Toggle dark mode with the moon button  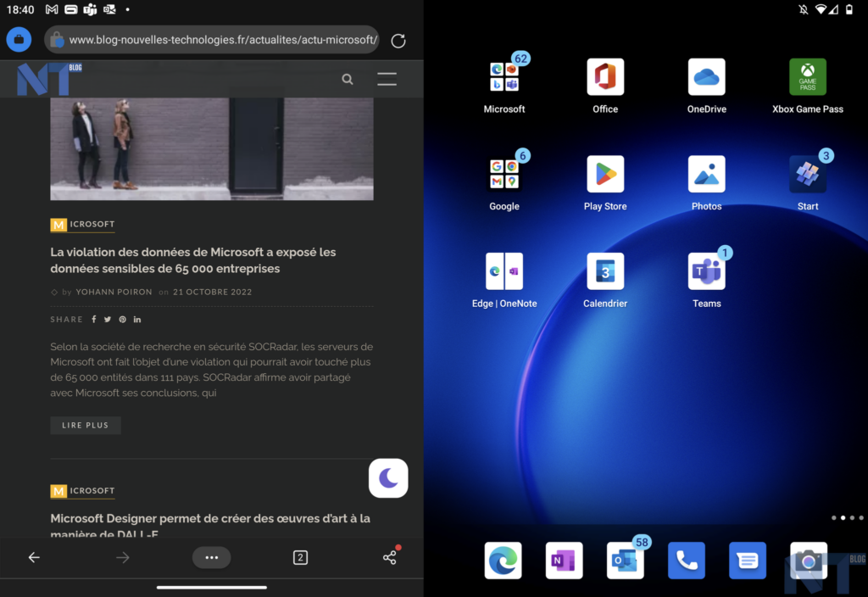388,478
